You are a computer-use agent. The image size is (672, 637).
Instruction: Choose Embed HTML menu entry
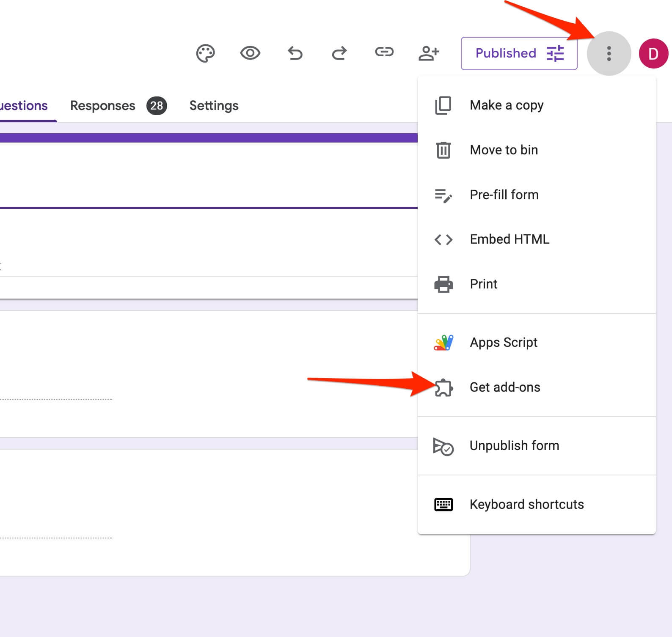509,239
